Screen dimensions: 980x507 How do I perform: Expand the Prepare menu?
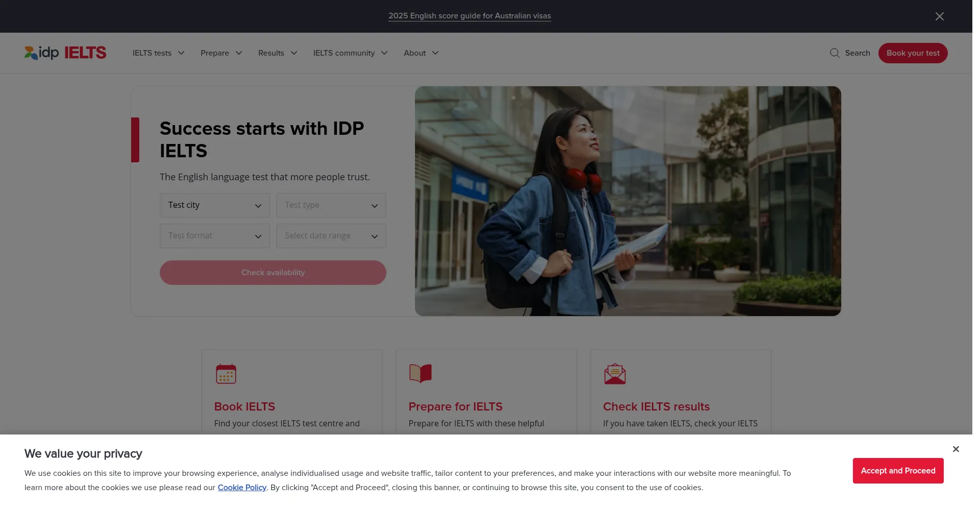coord(221,53)
